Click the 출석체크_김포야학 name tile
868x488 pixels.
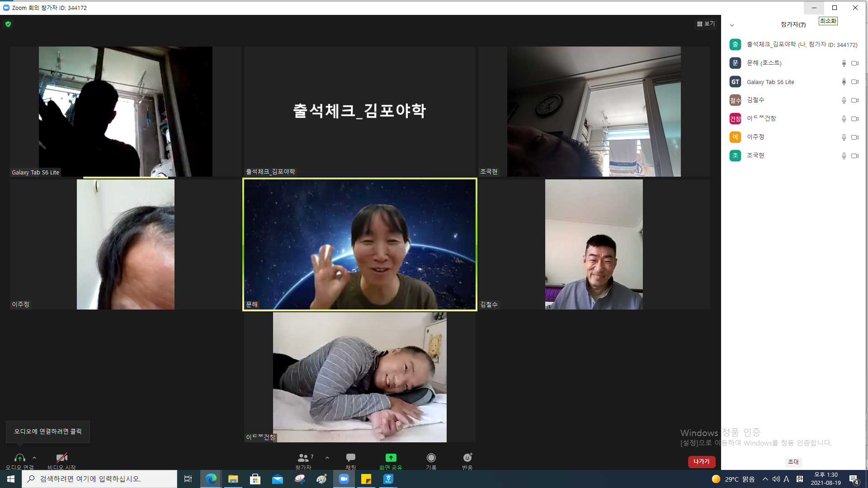click(x=360, y=112)
